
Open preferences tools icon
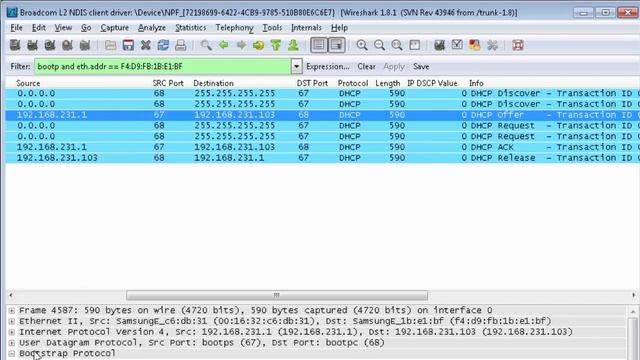pyautogui.click(x=492, y=45)
